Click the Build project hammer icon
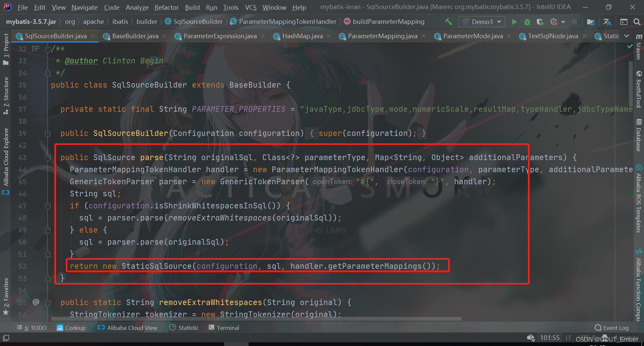The image size is (644, 346). 448,22
